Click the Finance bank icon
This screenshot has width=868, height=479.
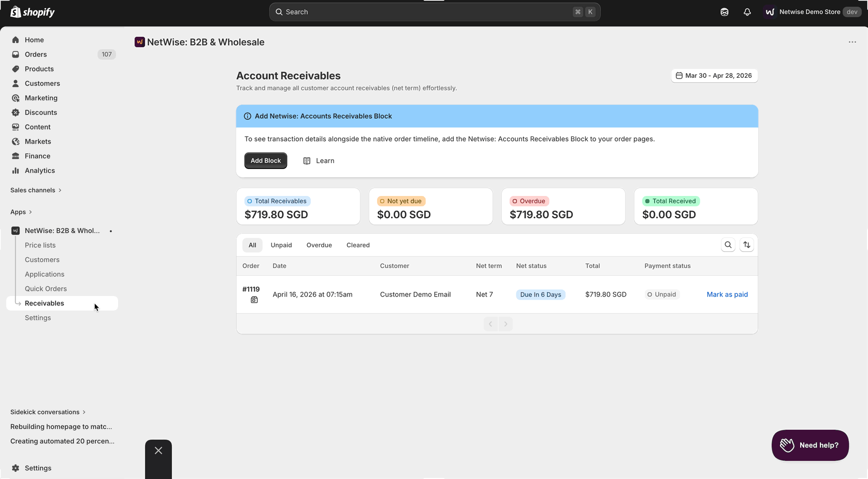point(16,156)
